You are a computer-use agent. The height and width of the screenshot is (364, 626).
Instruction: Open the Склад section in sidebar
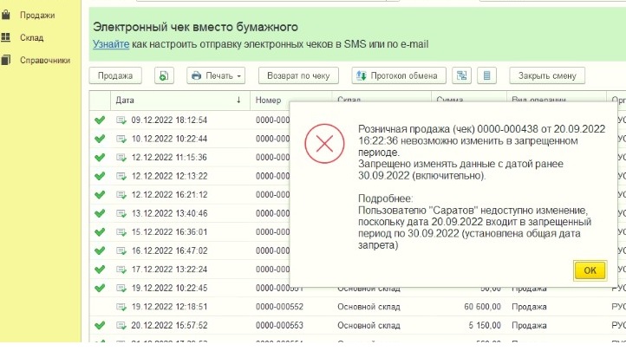[x=32, y=38]
